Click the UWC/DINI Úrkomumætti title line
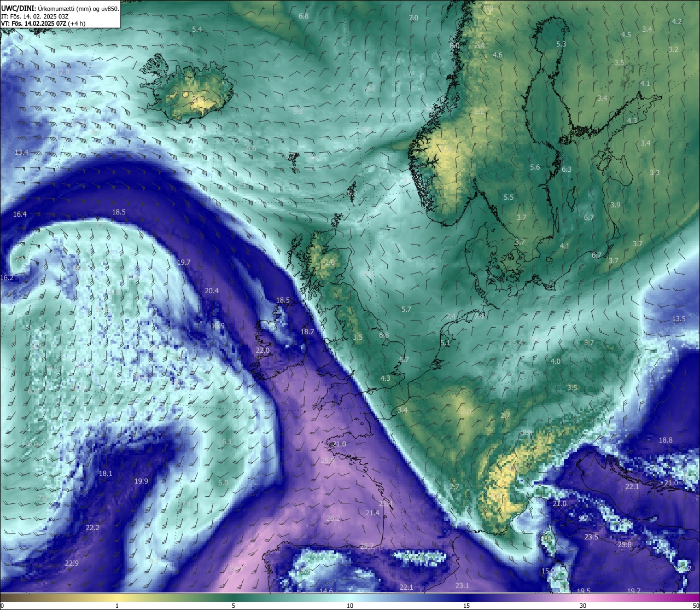 [x=60, y=9]
